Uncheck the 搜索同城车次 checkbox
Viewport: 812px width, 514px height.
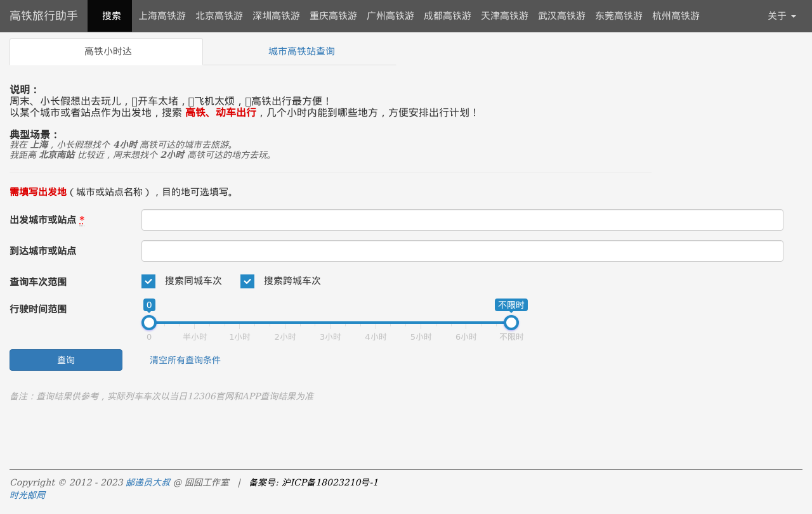click(x=148, y=281)
